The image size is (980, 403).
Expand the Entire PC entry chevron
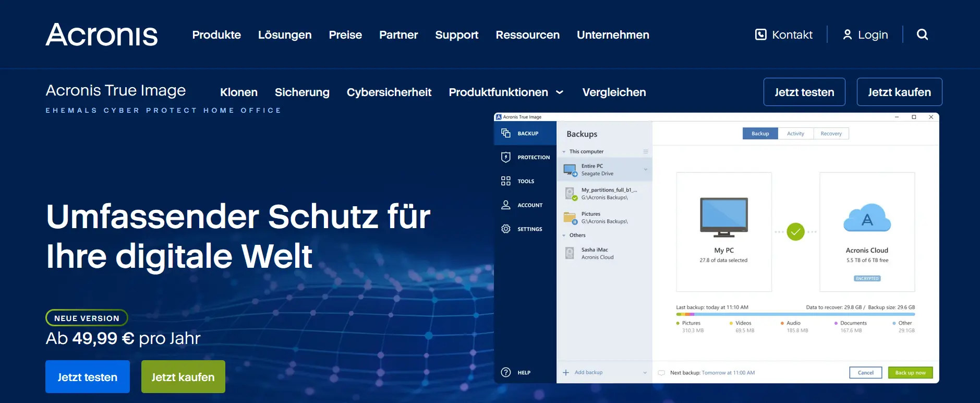(x=646, y=170)
